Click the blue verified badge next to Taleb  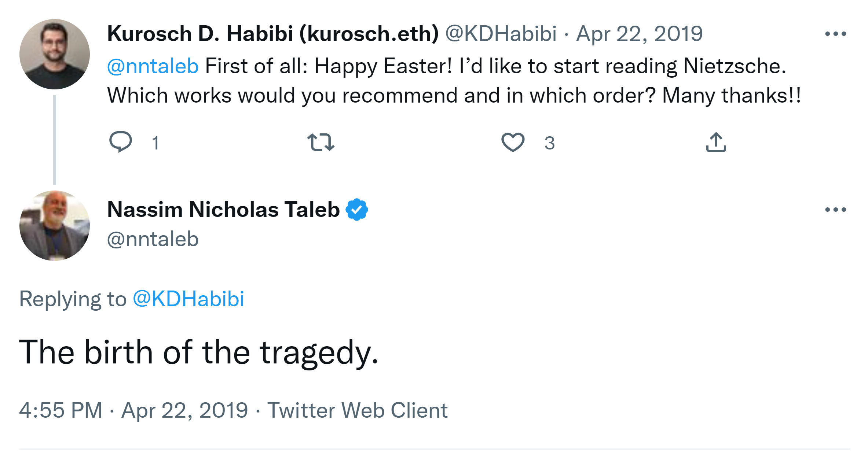coord(356,210)
